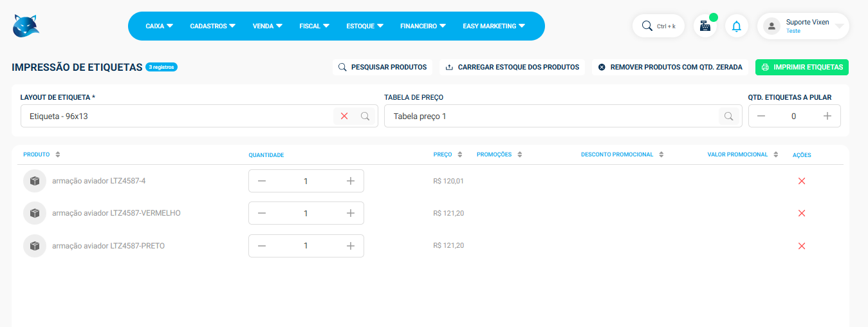Search layouts with the magnifier in Layout de Etiqueta

365,117
